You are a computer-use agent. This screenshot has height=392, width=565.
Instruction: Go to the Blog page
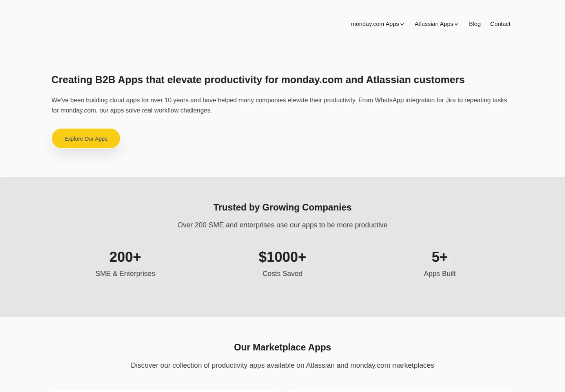pyautogui.click(x=475, y=24)
